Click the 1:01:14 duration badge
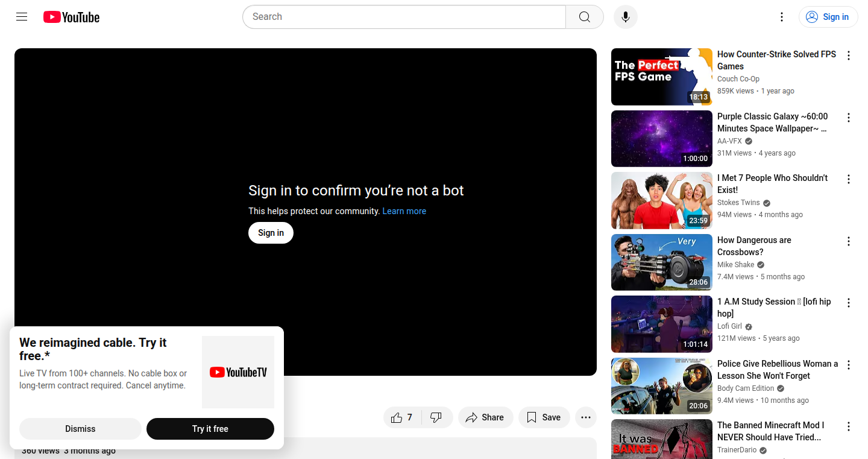Screen dimensions: 868x459 click(696, 344)
